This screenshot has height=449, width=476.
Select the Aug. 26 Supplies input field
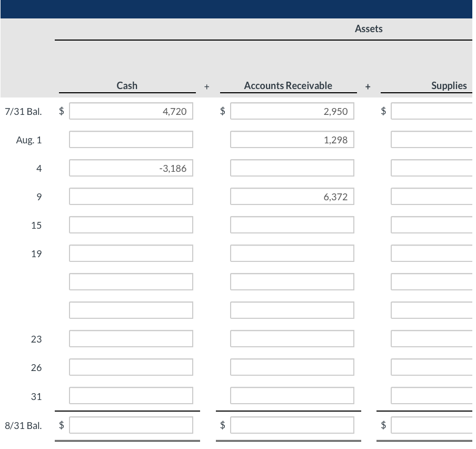(x=432, y=366)
